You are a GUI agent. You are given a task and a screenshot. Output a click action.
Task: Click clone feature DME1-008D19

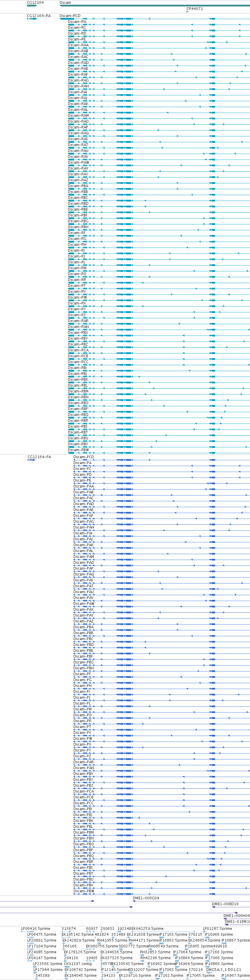[225, 904]
